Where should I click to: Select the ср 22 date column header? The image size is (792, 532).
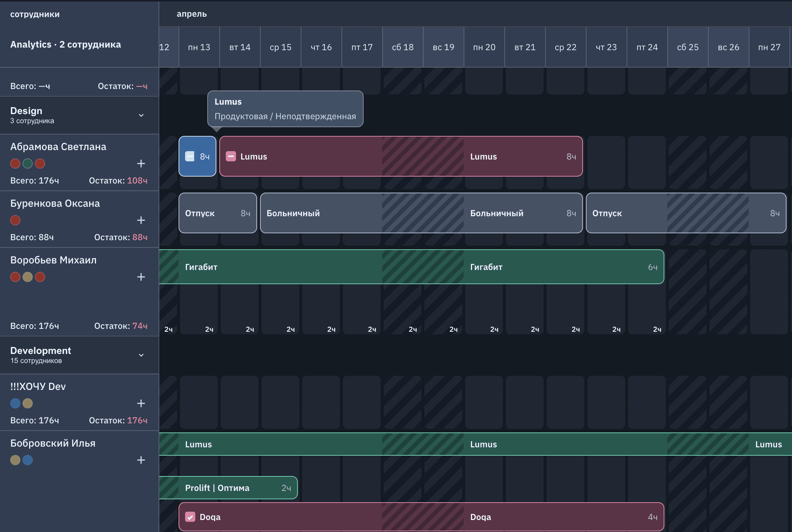click(x=566, y=47)
